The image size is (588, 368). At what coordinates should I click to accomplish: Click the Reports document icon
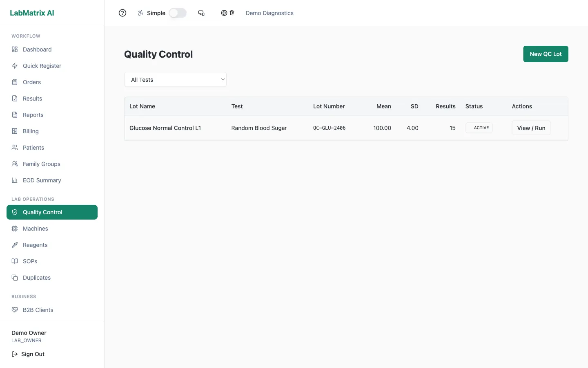pos(15,115)
